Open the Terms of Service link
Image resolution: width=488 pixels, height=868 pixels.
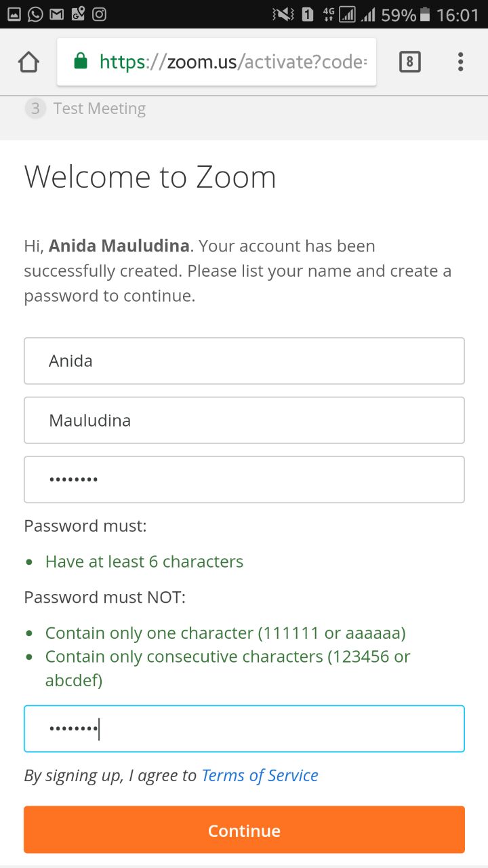click(260, 776)
